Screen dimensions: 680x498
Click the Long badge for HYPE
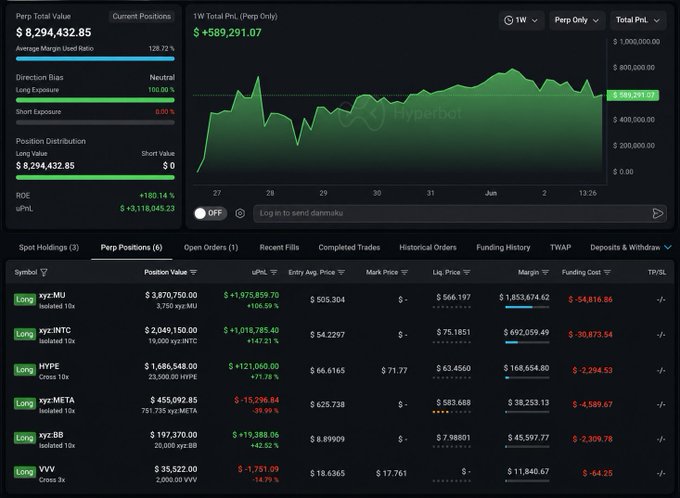click(x=25, y=370)
